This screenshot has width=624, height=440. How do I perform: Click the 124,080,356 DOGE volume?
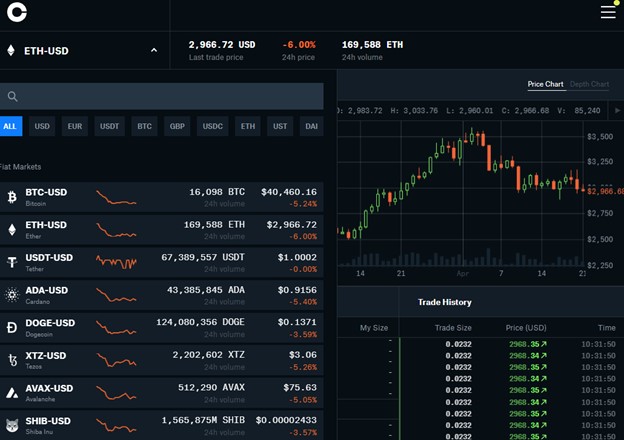[x=200, y=322]
